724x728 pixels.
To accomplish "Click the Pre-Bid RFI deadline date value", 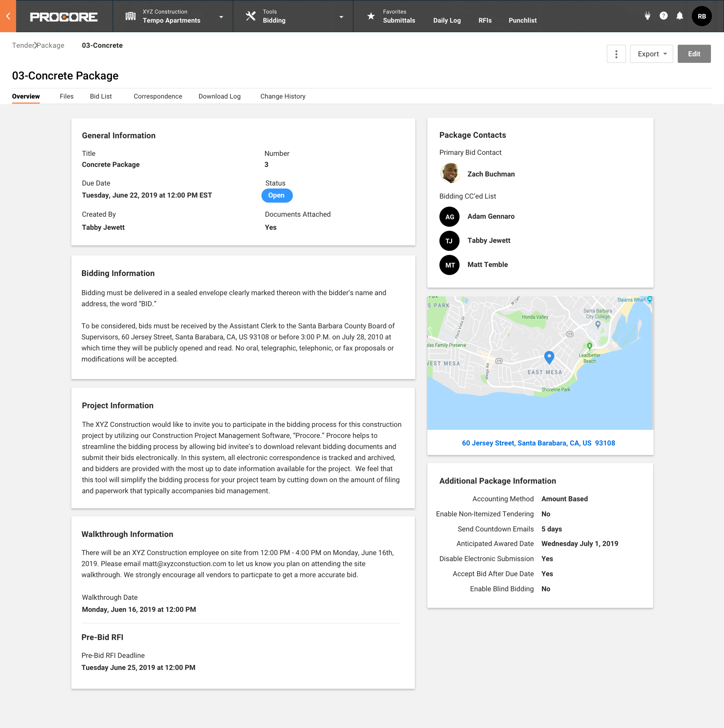I will [x=138, y=668].
